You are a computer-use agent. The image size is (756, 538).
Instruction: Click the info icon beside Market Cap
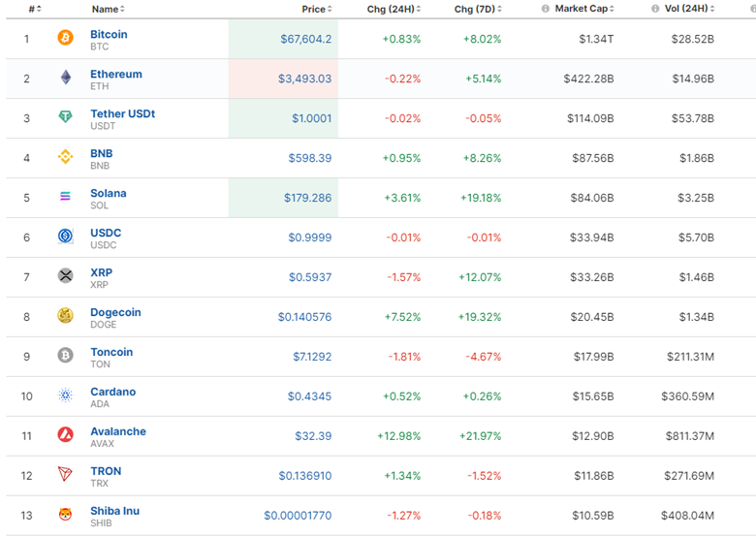tap(546, 9)
